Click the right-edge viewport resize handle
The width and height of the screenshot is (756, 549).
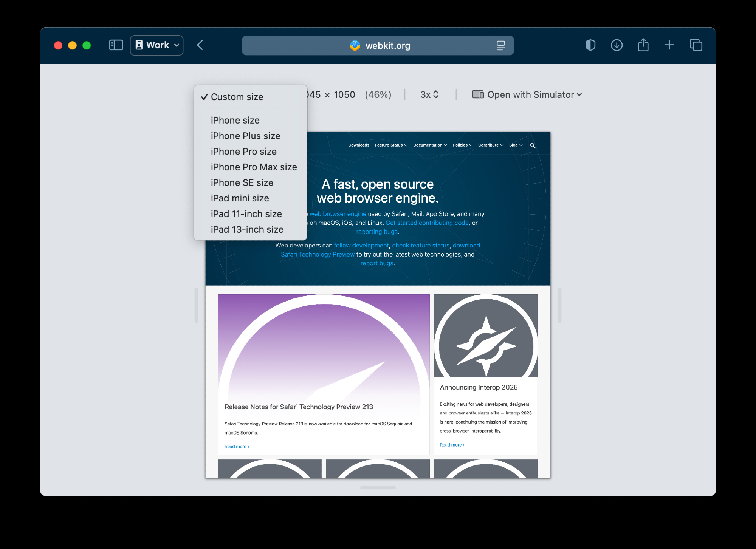[559, 305]
